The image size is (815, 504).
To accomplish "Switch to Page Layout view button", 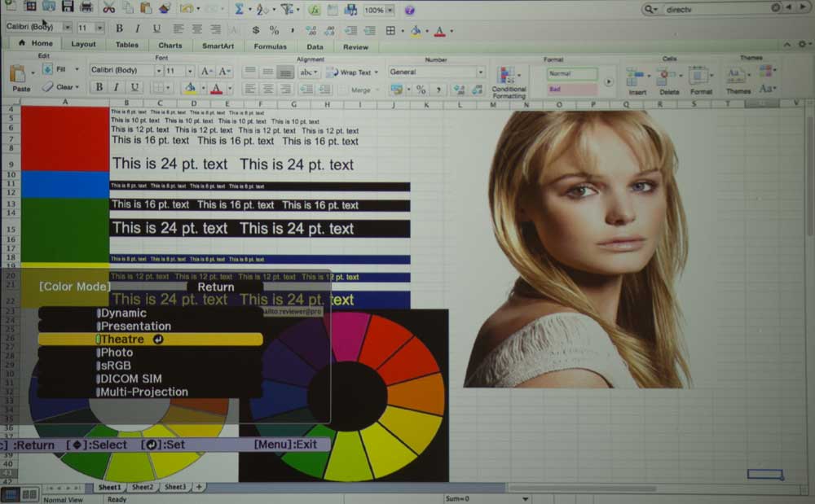I will [x=29, y=495].
